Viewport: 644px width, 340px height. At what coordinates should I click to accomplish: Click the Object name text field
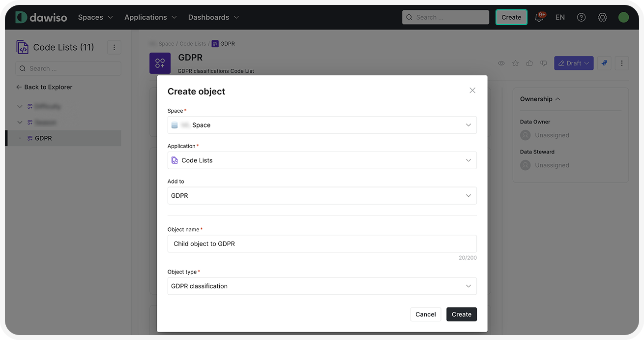click(x=322, y=244)
